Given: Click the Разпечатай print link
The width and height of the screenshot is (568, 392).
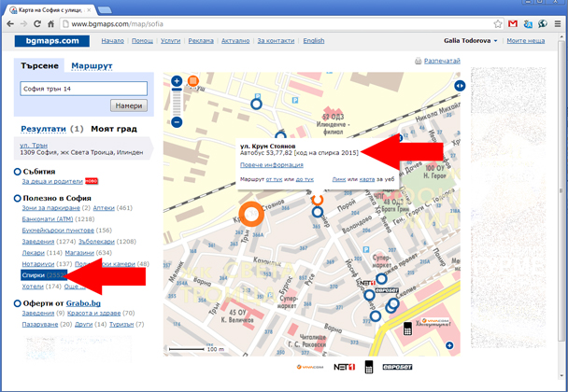Looking at the screenshot, I should tap(442, 61).
